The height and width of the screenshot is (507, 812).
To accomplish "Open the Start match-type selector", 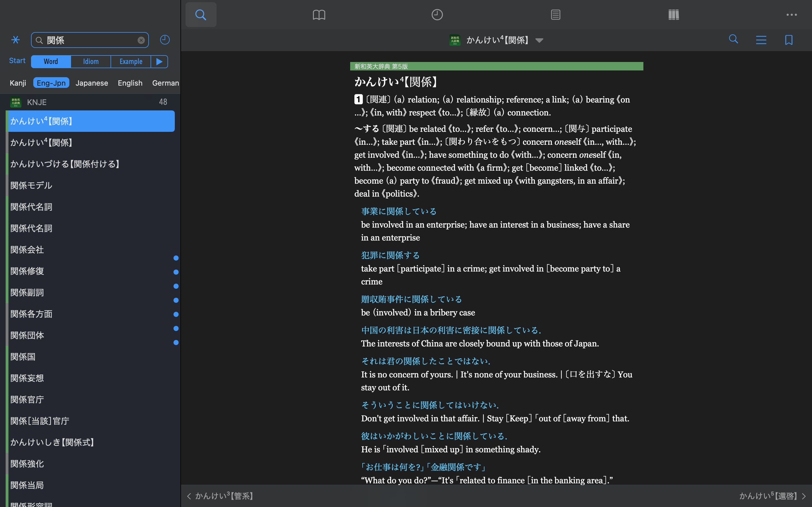I will point(17,61).
